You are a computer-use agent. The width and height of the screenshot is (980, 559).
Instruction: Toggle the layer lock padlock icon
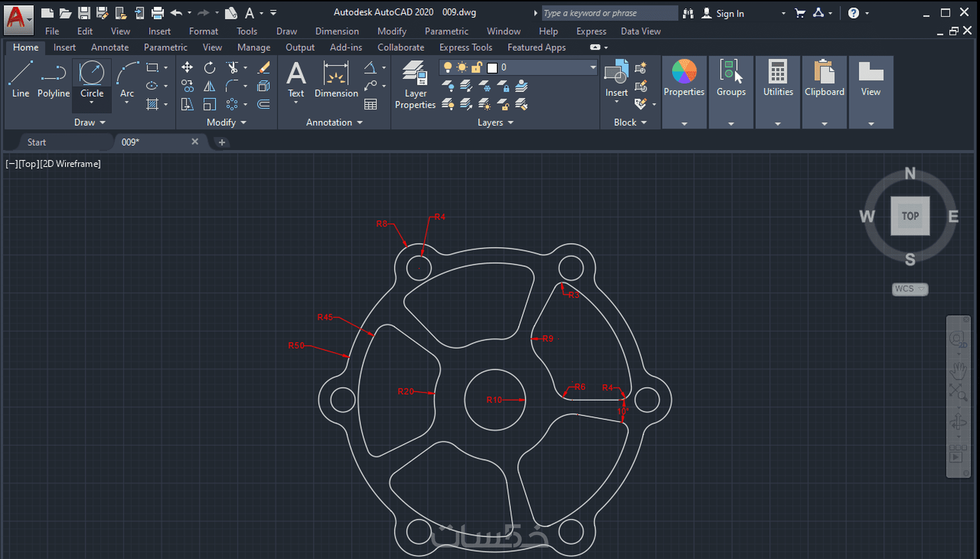tap(477, 67)
